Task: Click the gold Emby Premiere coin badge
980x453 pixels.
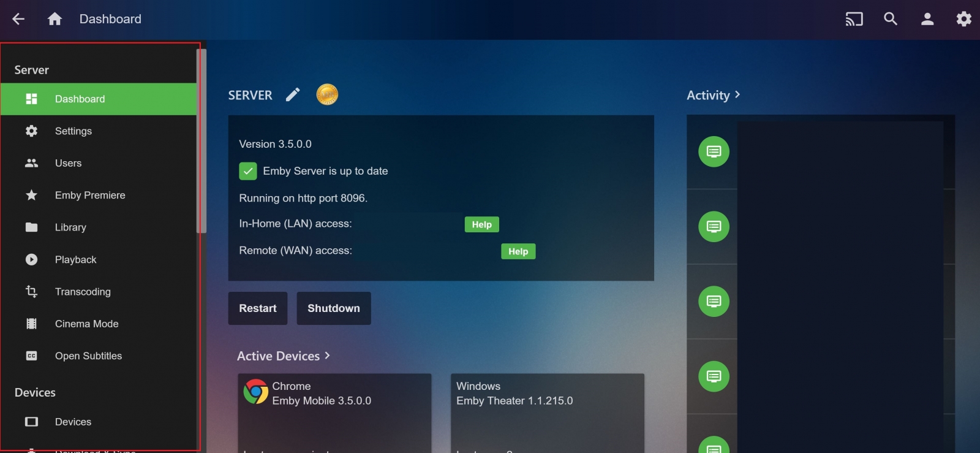Action: pyautogui.click(x=327, y=94)
